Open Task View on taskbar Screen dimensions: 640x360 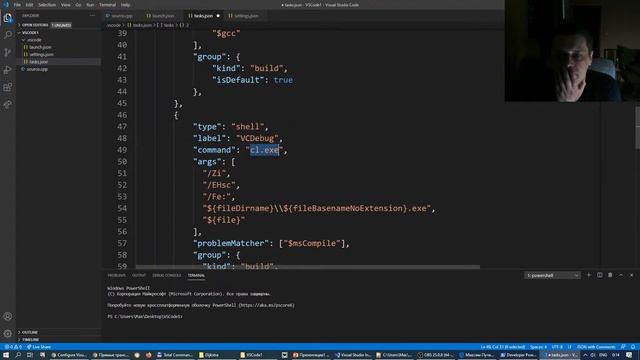click(x=30, y=355)
